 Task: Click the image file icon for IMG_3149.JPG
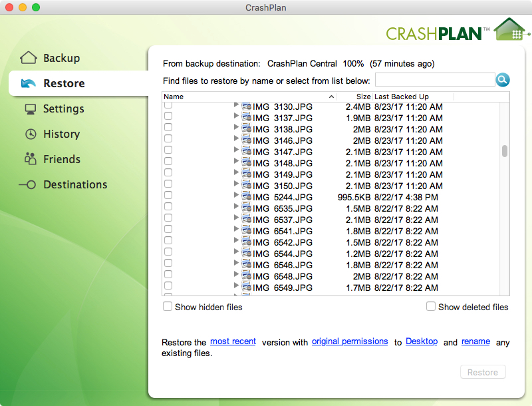click(247, 174)
